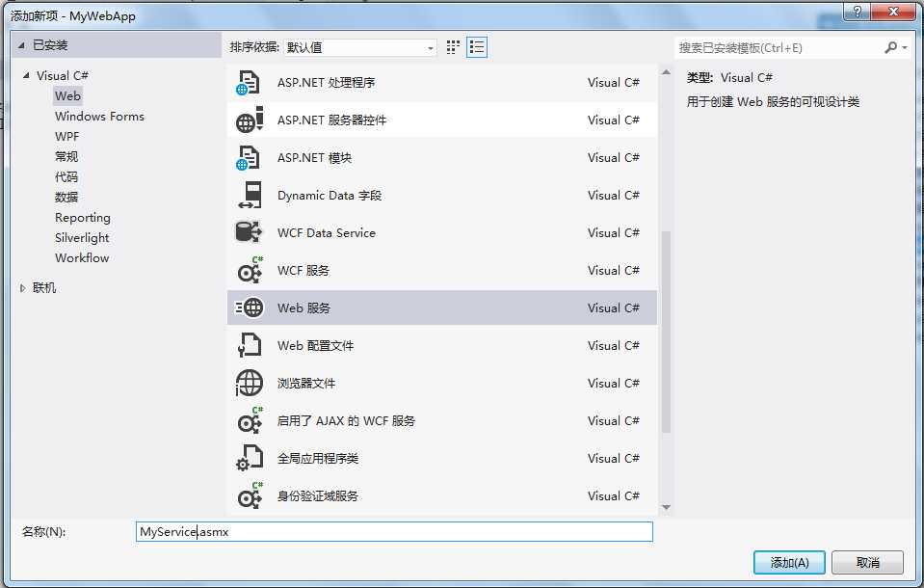Select the 身份验证域服务 template name
Image resolution: width=924 pixels, height=588 pixels.
[x=318, y=496]
